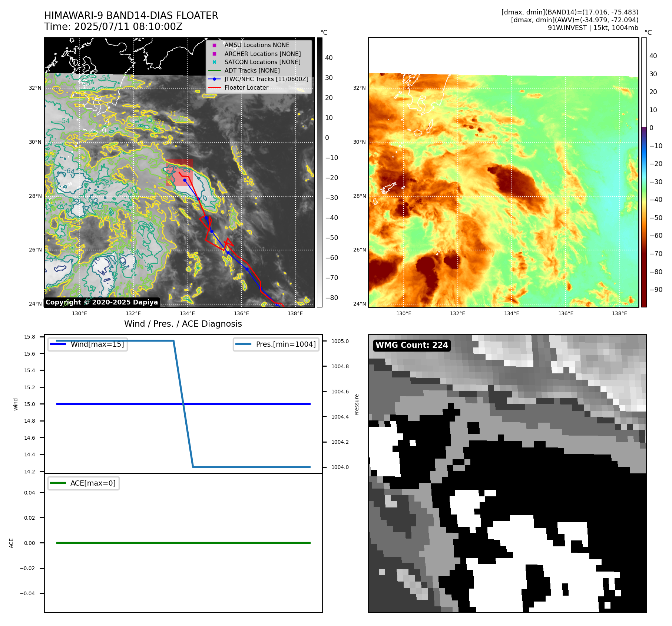Open the left infrared satellite map panel

179,172
